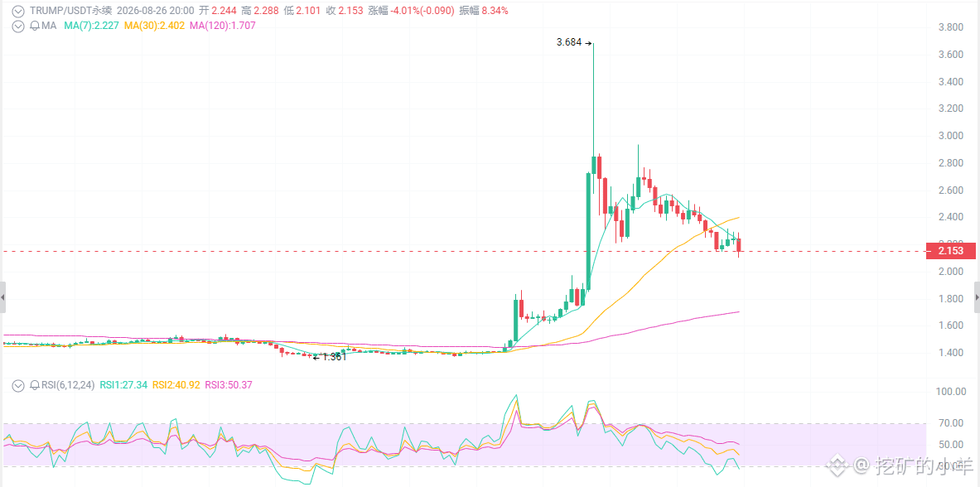Click the 1.361 low price marker label

334,357
